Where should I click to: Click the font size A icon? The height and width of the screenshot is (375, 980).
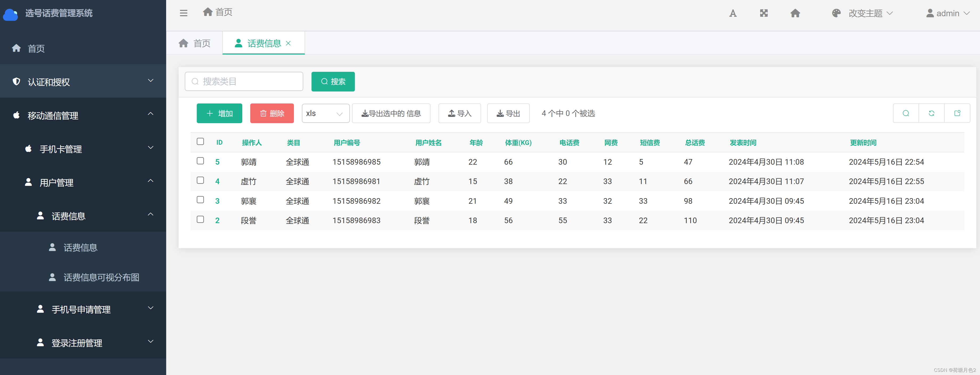(x=733, y=14)
